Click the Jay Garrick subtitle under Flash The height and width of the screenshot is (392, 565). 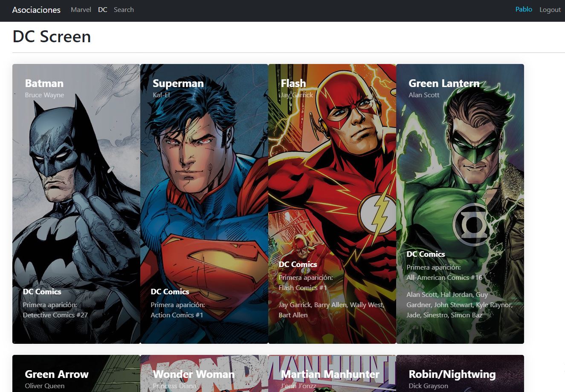click(296, 95)
